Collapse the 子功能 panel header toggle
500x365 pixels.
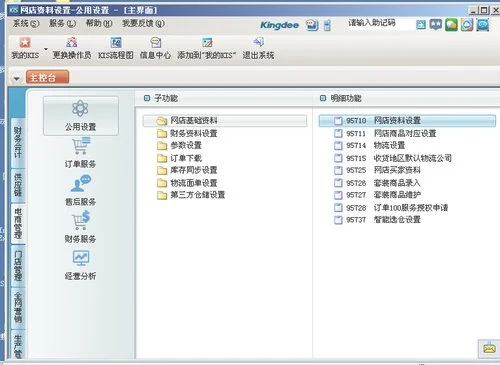click(x=147, y=98)
